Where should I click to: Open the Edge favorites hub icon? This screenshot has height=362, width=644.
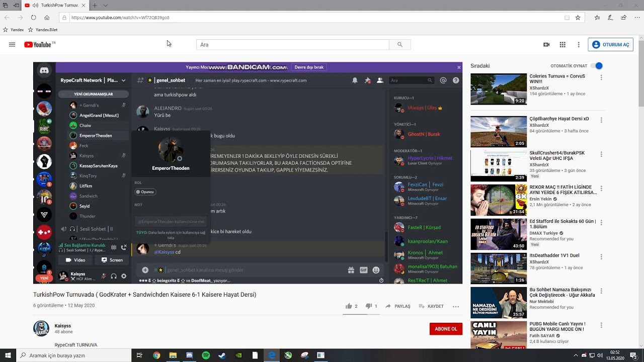click(597, 18)
